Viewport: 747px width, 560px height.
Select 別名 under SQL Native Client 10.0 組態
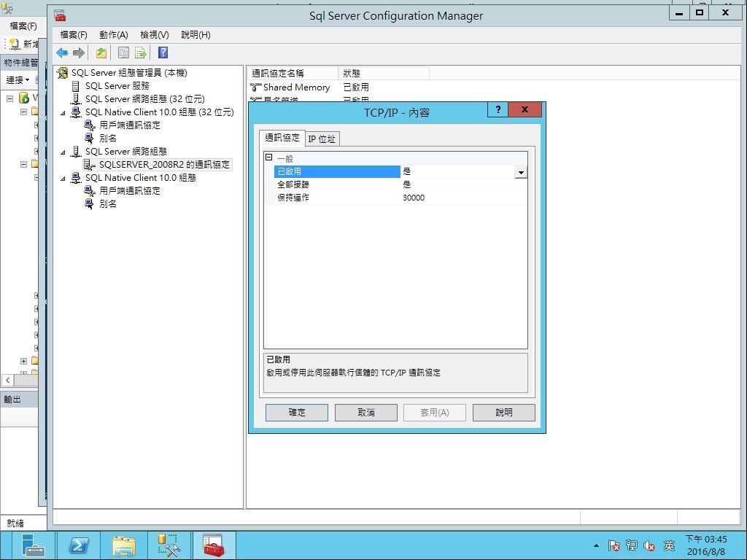coord(108,204)
